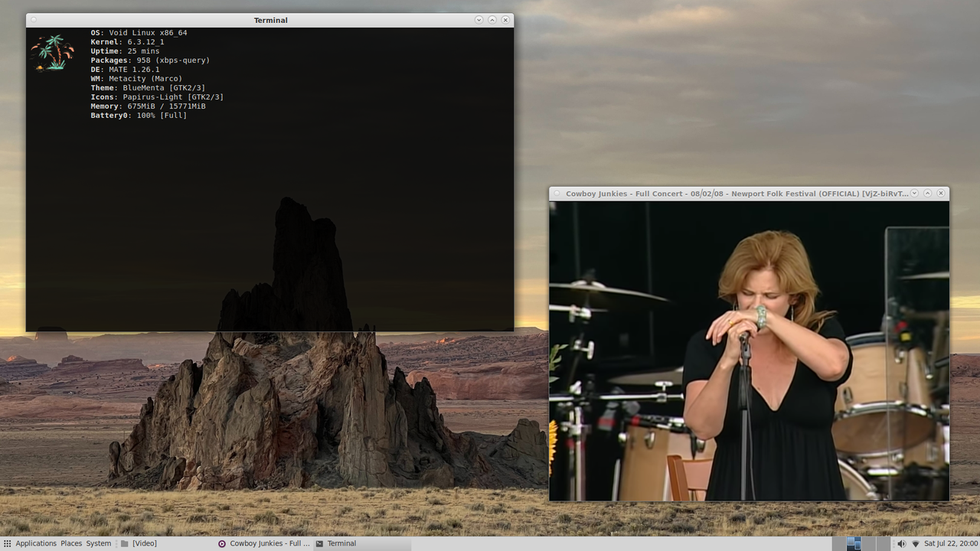
Task: Open the Places menu
Action: click(x=71, y=543)
